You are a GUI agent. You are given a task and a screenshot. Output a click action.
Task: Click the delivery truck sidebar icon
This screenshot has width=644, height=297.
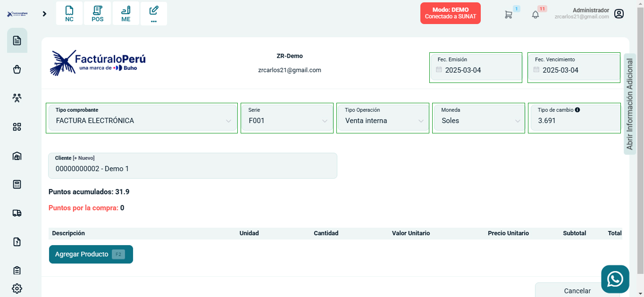coord(17,213)
